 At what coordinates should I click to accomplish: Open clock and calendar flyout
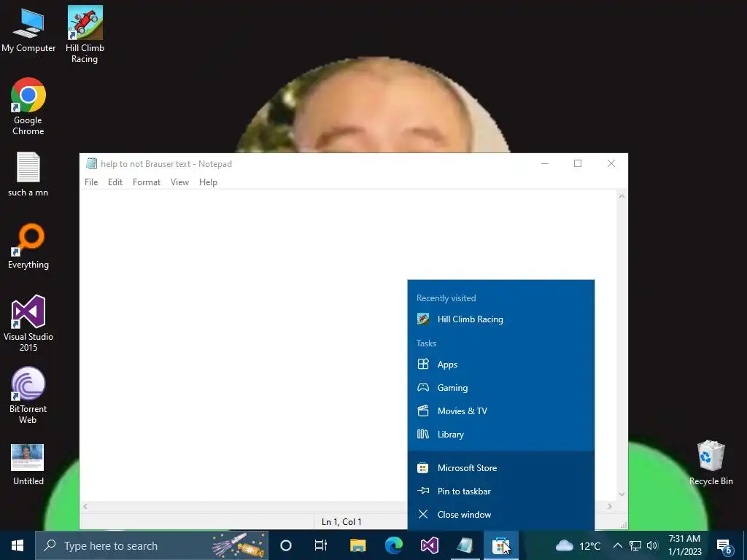[x=684, y=545]
